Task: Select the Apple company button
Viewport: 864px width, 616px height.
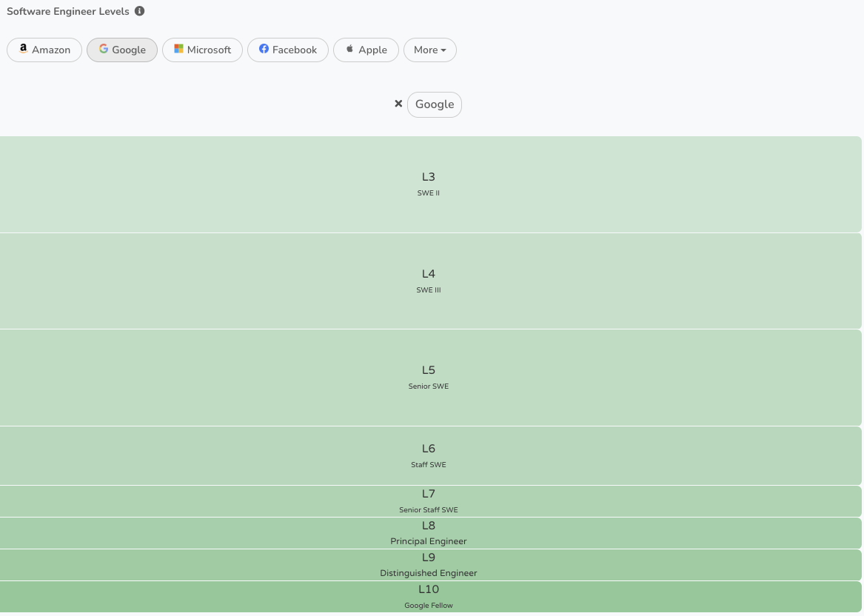Action: pos(366,50)
